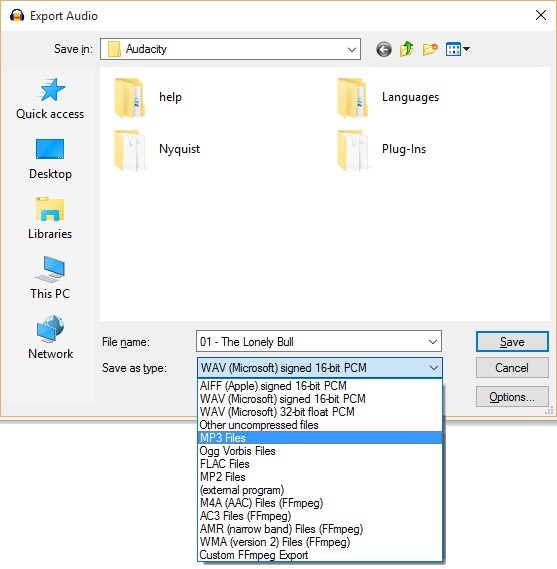Select the Languages folder

388,98
